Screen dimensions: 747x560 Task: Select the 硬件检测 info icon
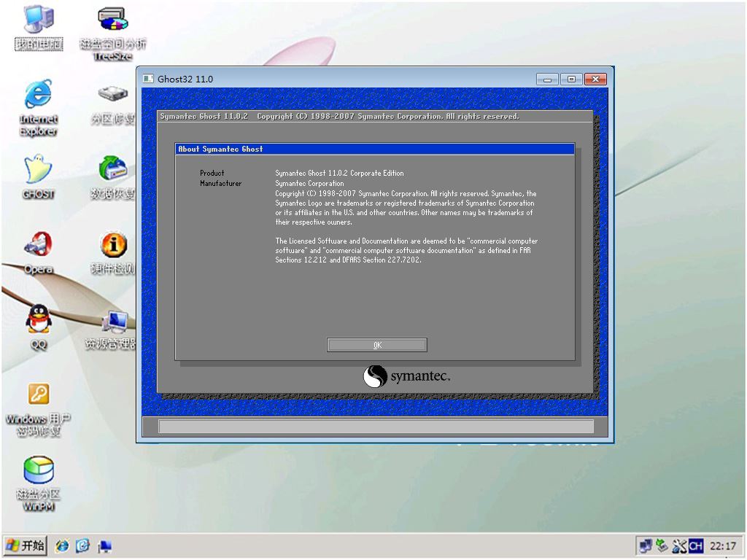click(113, 253)
